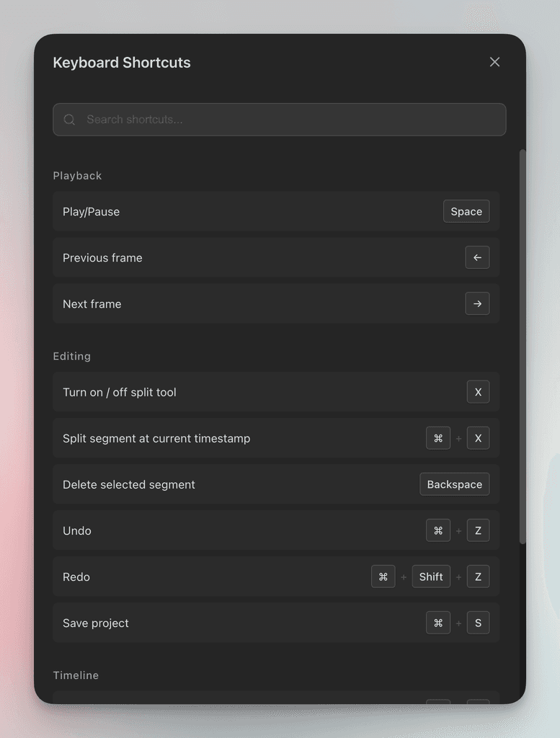Select the Save project shortcut label
Viewport: 560px width, 738px height.
click(x=96, y=623)
